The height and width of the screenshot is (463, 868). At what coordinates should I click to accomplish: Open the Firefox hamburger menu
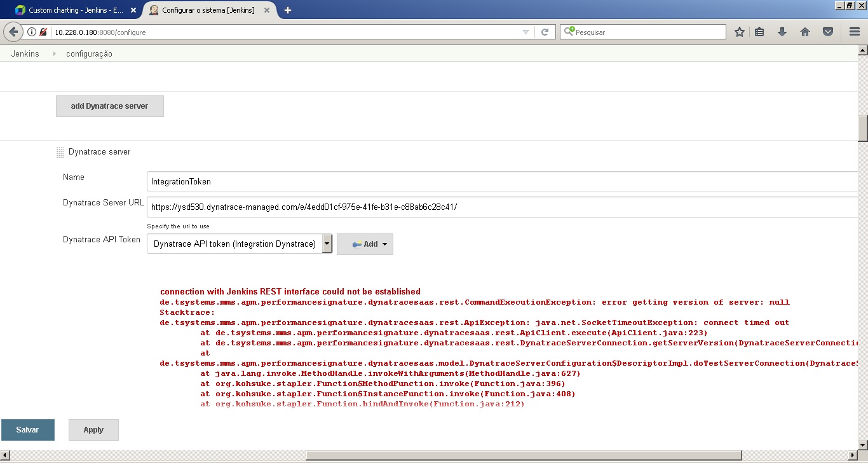[x=855, y=32]
